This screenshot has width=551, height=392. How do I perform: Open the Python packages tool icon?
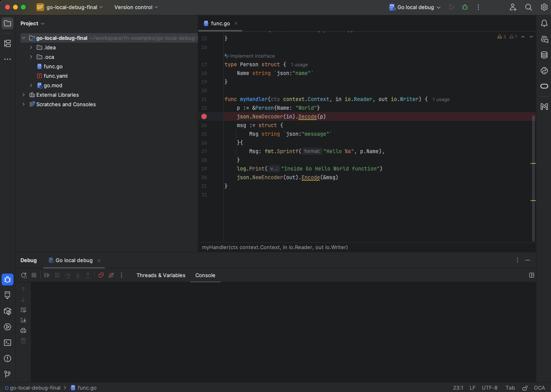pyautogui.click(x=544, y=71)
